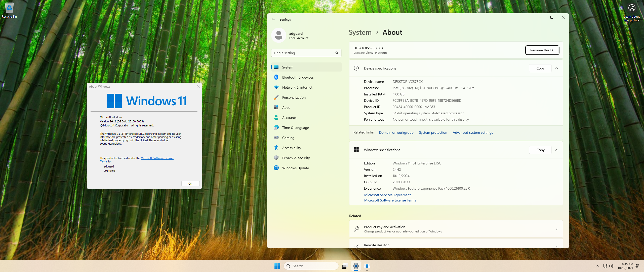
Task: Select the Personalization paintbrush icon
Action: tap(276, 97)
